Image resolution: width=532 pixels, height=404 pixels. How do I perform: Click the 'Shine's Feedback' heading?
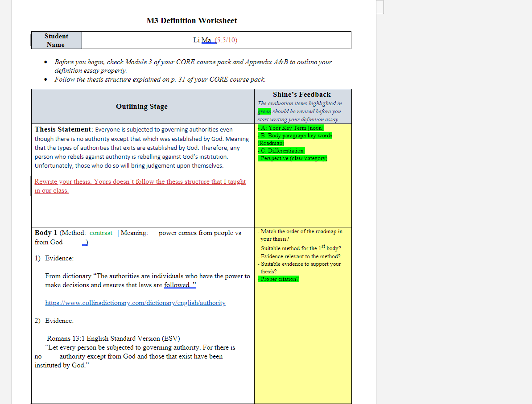pos(301,95)
